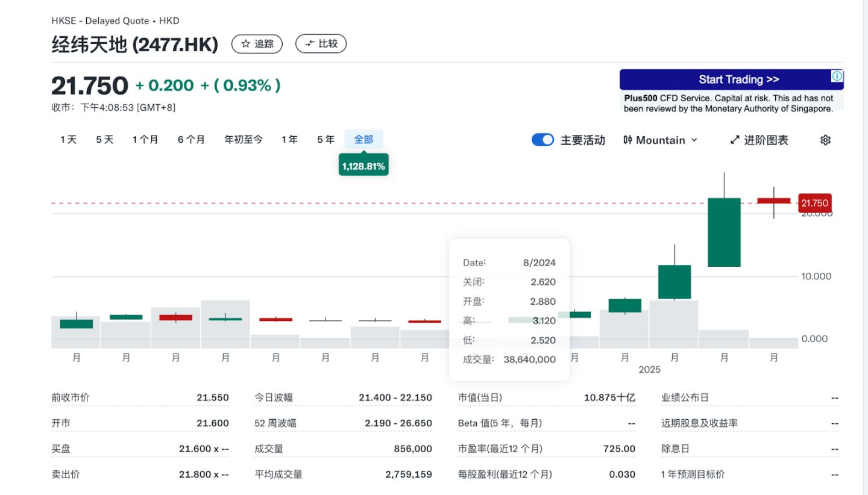Select the 5天 time range
The image size is (868, 495).
point(104,140)
